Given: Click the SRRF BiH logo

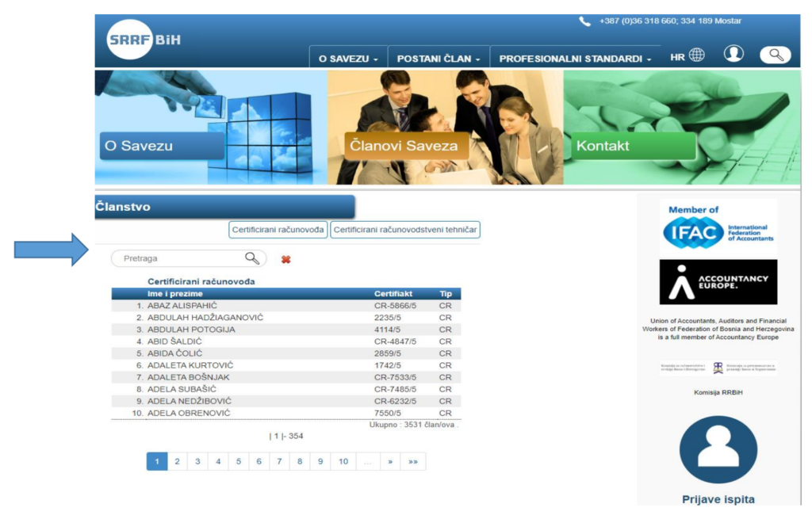Looking at the screenshot, I should [x=144, y=40].
